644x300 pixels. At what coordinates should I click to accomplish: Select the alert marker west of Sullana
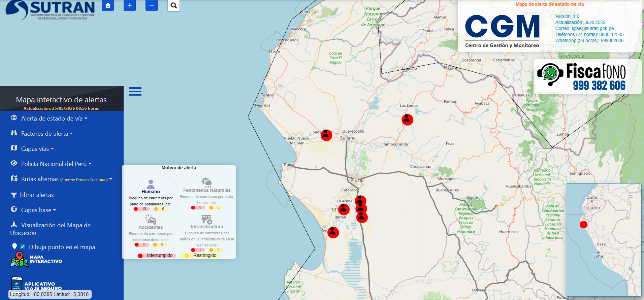(326, 135)
